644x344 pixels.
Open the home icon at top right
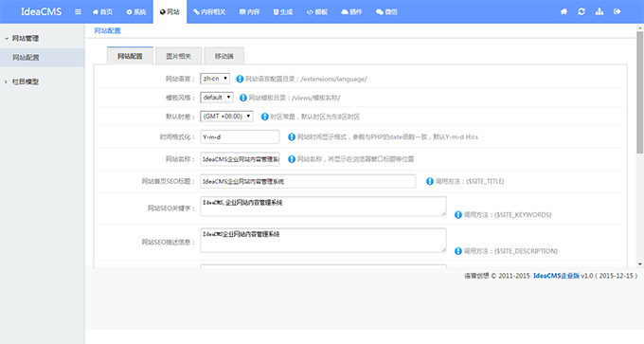563,11
